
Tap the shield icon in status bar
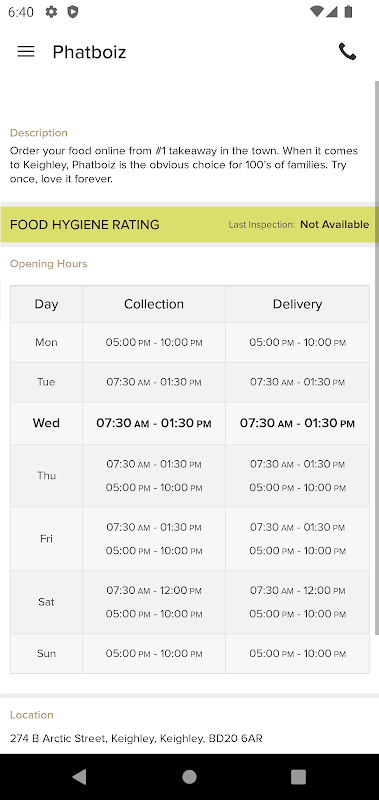click(x=73, y=12)
